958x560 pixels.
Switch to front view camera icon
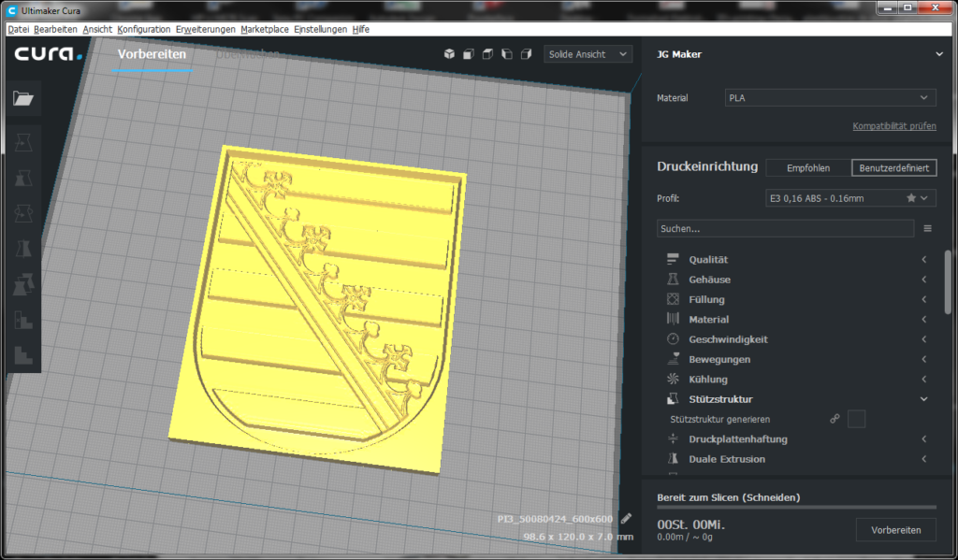469,53
